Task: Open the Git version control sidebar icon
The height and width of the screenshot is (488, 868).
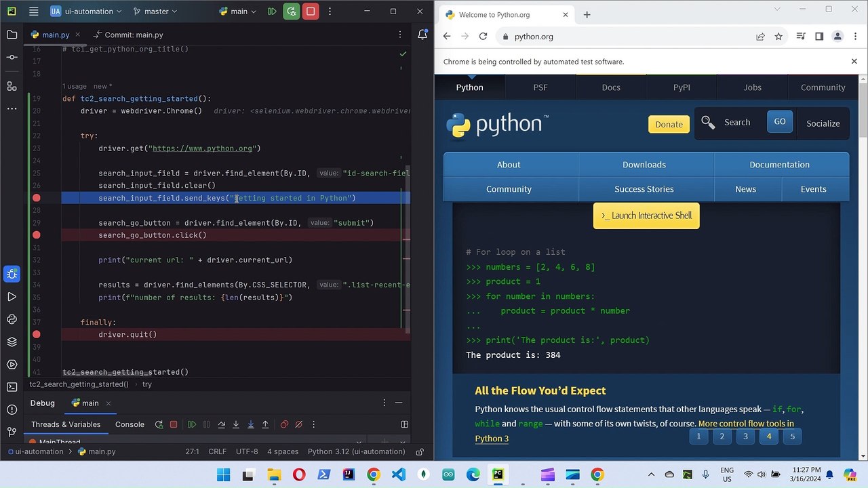Action: pos(12,432)
